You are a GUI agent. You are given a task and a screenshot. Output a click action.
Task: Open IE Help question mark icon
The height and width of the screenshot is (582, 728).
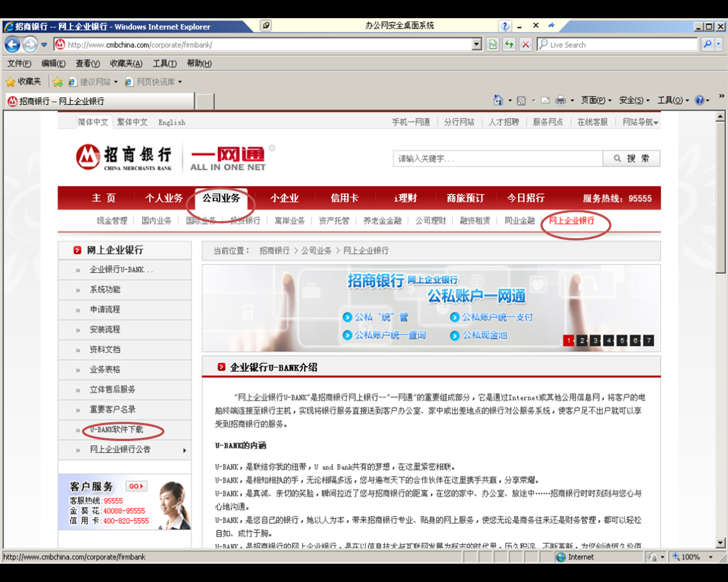point(700,101)
